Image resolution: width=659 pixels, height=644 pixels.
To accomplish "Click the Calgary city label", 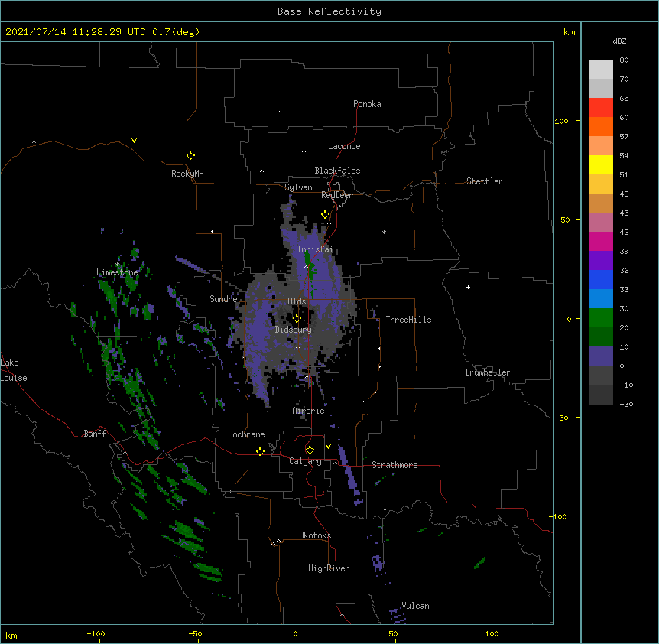I will click(305, 461).
